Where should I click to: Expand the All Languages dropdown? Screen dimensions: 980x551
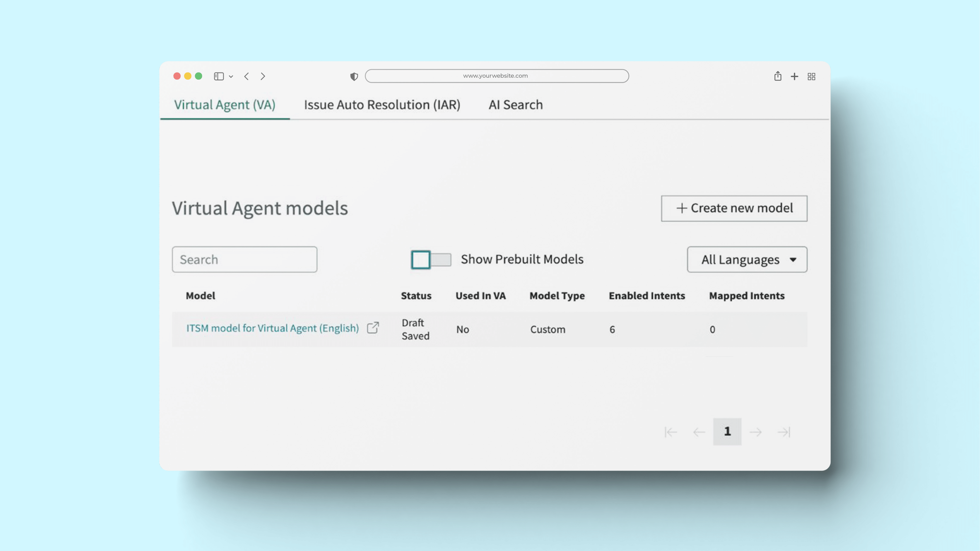point(747,259)
